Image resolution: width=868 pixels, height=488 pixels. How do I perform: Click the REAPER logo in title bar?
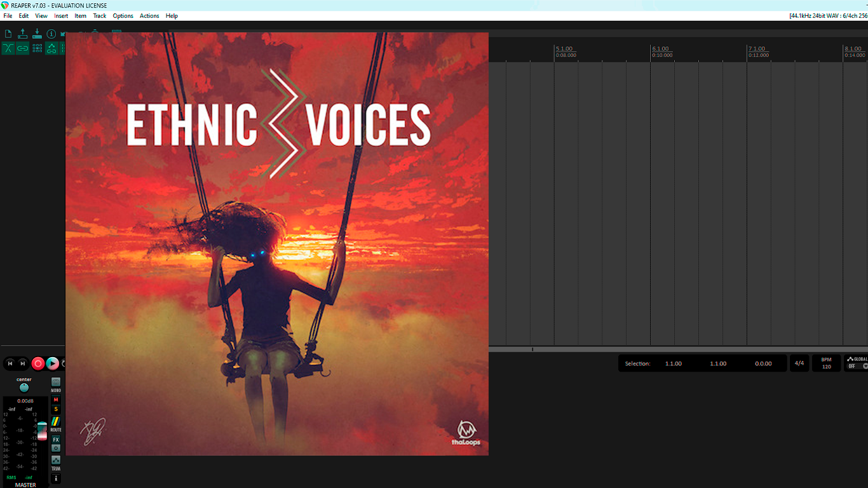[5, 5]
